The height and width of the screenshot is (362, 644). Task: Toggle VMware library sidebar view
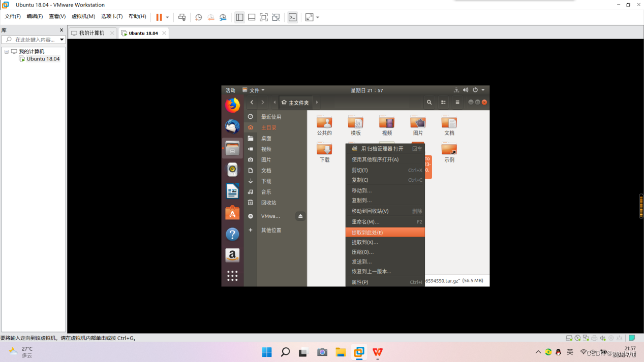pyautogui.click(x=239, y=17)
